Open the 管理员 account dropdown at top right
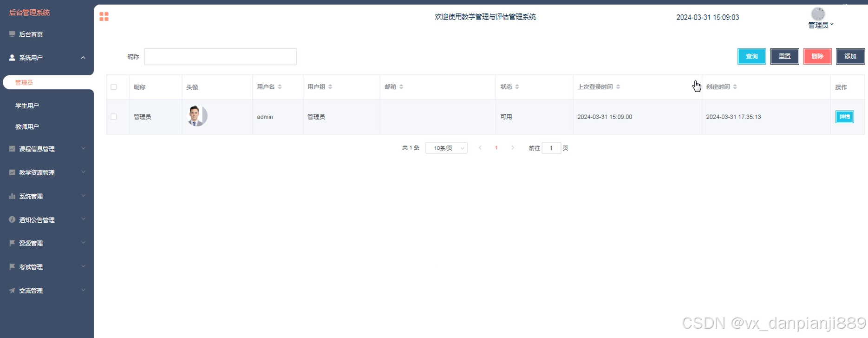This screenshot has height=338, width=868. (821, 25)
